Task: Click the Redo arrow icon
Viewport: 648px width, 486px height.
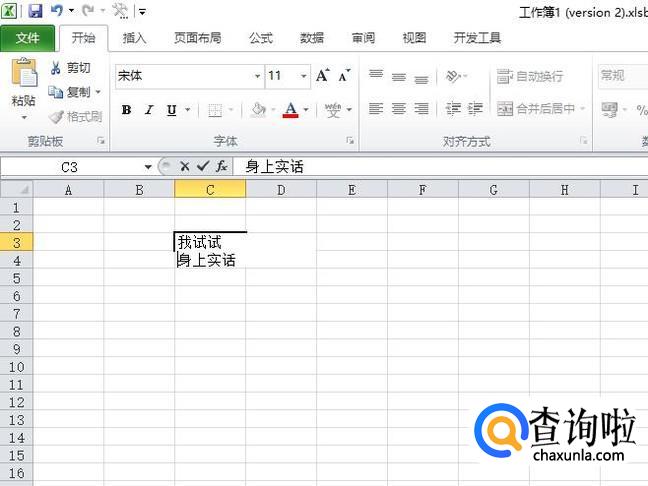Action: coord(88,11)
